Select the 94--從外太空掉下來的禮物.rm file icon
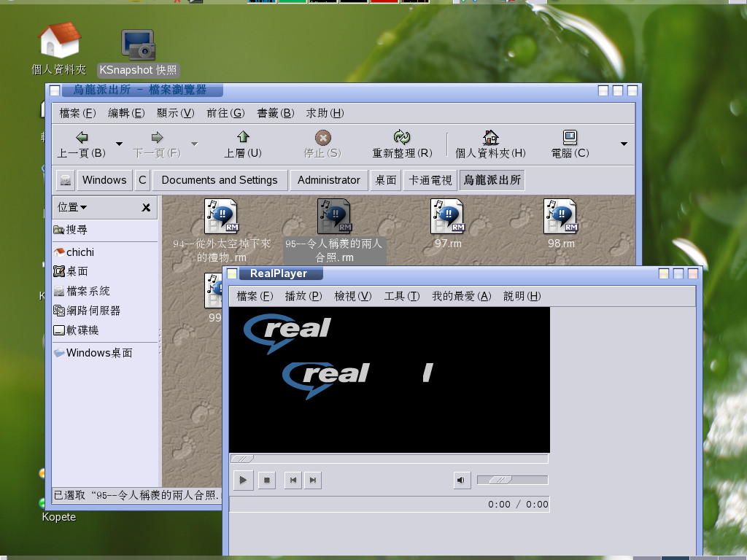Image resolution: width=747 pixels, height=560 pixels. pyautogui.click(x=222, y=217)
